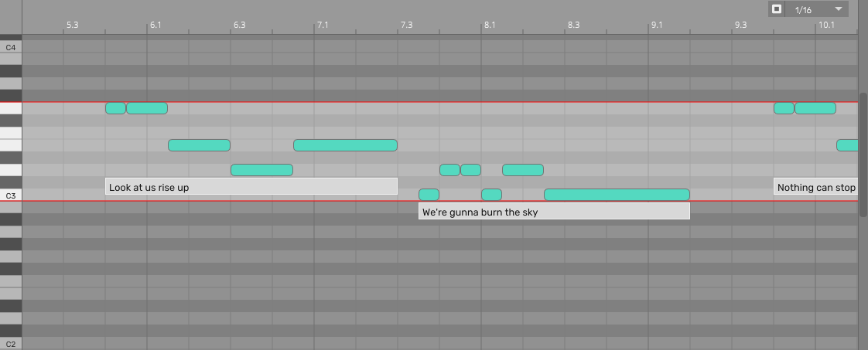Select fourth note of 'Look at us rise up' phrase
The height and width of the screenshot is (350, 868).
coord(261,170)
